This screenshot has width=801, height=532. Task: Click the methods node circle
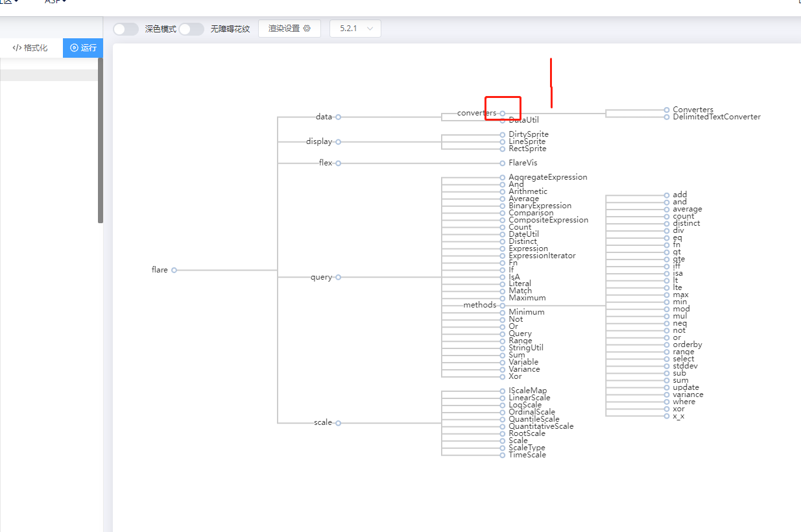pos(502,305)
